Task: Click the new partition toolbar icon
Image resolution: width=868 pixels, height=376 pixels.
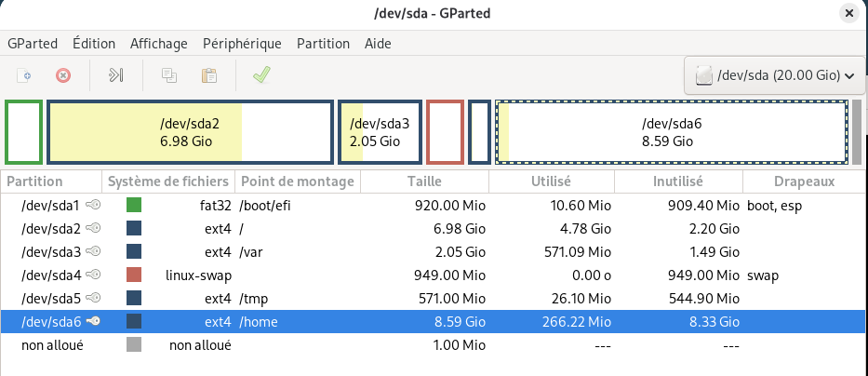Action: click(25, 74)
